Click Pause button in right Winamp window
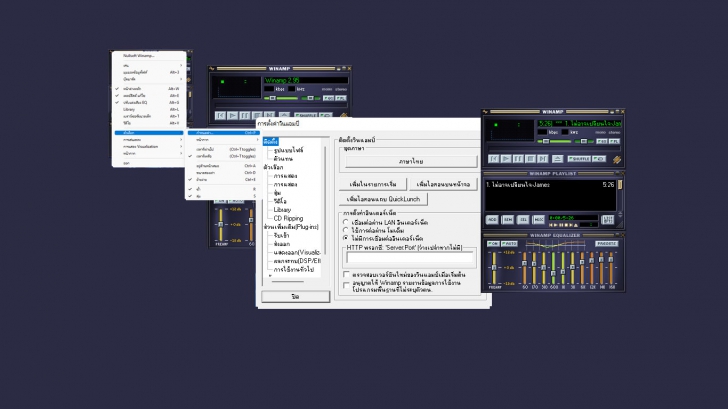728x409 pixels. (518, 159)
